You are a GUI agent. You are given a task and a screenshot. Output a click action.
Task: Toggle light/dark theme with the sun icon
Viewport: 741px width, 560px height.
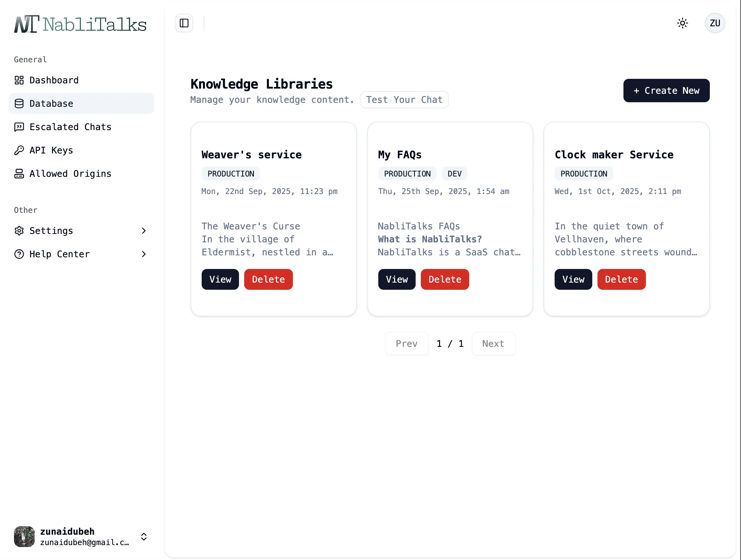point(683,23)
